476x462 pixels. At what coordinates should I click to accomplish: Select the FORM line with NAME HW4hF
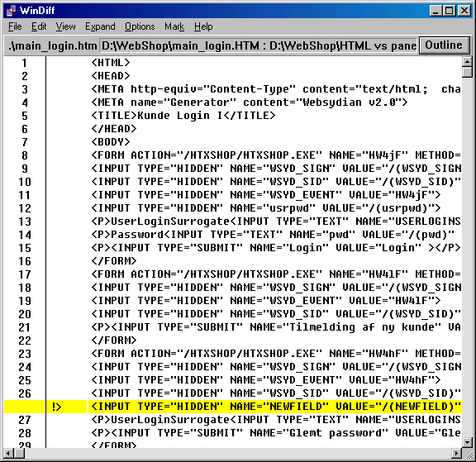pyautogui.click(x=276, y=354)
